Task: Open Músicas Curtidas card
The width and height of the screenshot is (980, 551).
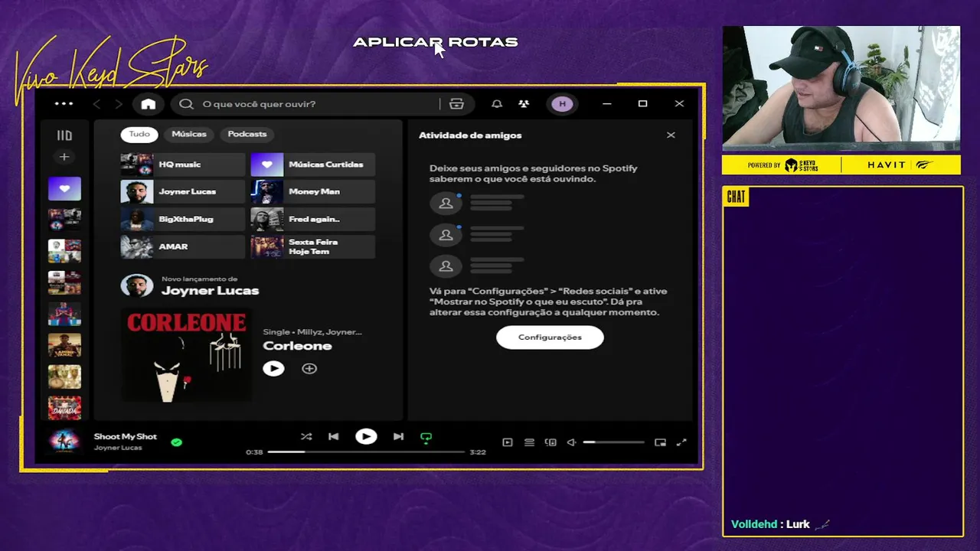Action: point(312,165)
